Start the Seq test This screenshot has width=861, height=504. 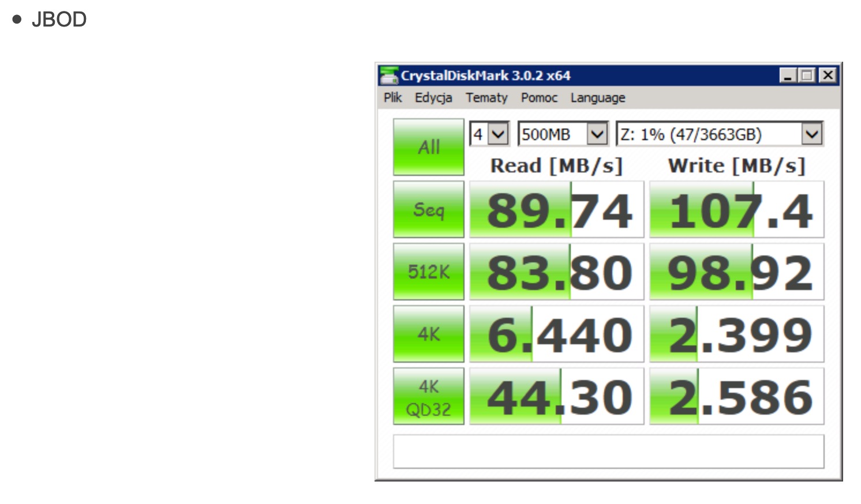pos(429,209)
